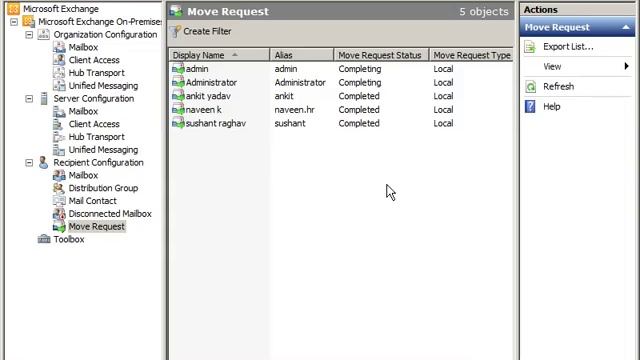Click the ankit yadav row icon
The image size is (640, 360).
tap(178, 96)
